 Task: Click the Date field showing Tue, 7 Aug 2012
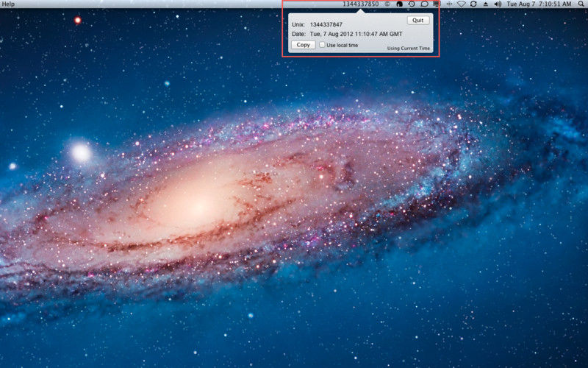click(x=356, y=34)
